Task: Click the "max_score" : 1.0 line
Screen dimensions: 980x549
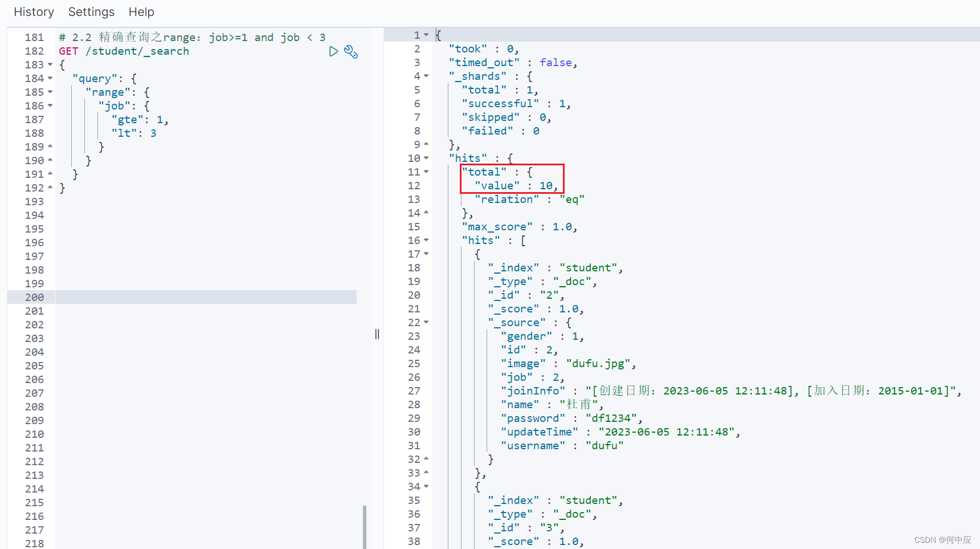Action: tap(520, 226)
